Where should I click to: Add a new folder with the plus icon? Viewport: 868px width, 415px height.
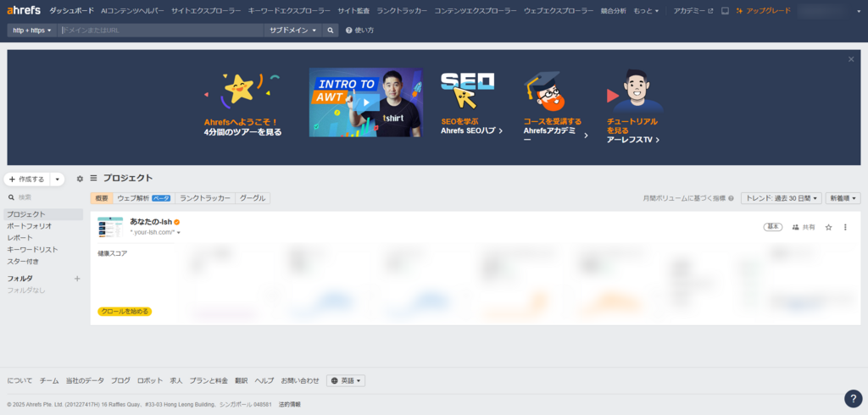(77, 279)
